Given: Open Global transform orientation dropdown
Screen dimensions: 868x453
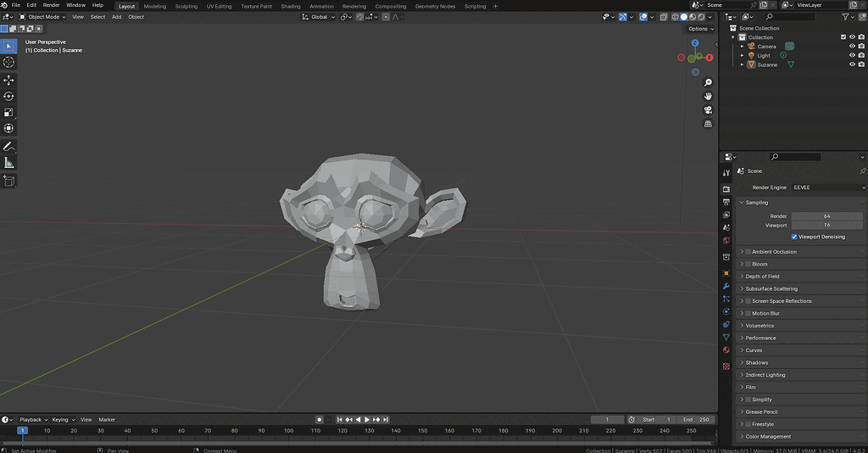Looking at the screenshot, I should 319,17.
